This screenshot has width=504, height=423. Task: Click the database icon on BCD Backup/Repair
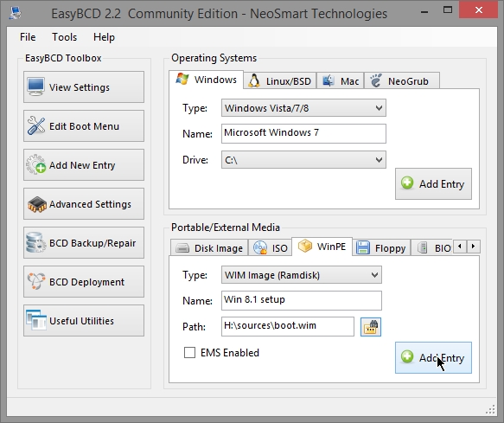click(x=35, y=242)
